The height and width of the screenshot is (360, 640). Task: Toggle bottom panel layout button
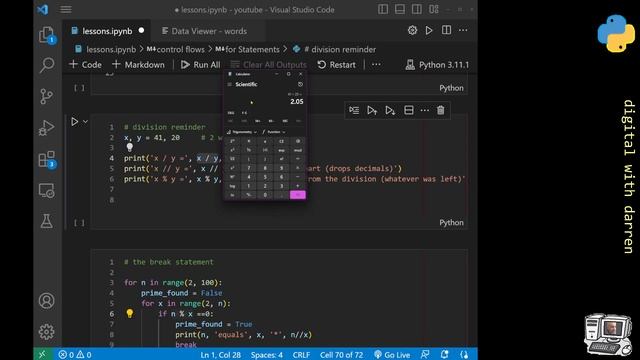(x=400, y=9)
